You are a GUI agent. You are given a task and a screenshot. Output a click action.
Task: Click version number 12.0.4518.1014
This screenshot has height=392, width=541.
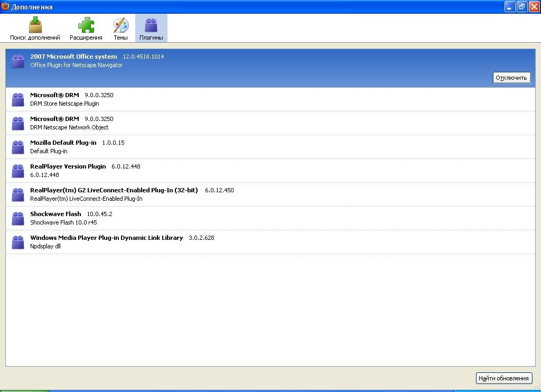point(144,57)
